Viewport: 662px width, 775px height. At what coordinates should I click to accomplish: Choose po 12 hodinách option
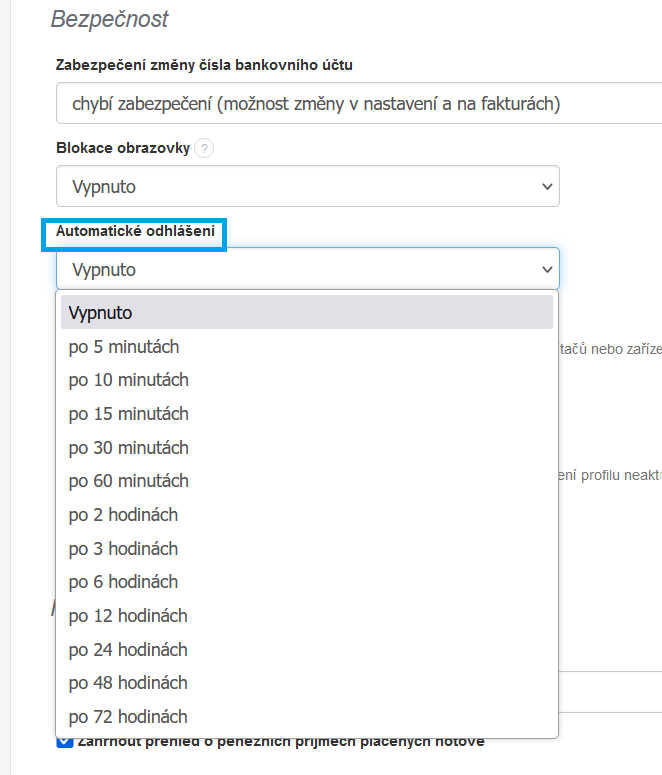point(307,615)
